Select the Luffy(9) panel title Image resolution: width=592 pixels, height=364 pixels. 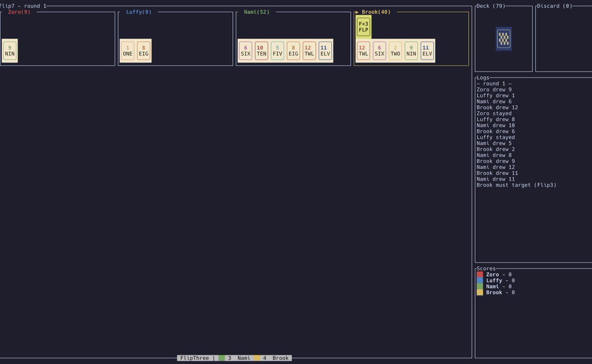click(139, 12)
